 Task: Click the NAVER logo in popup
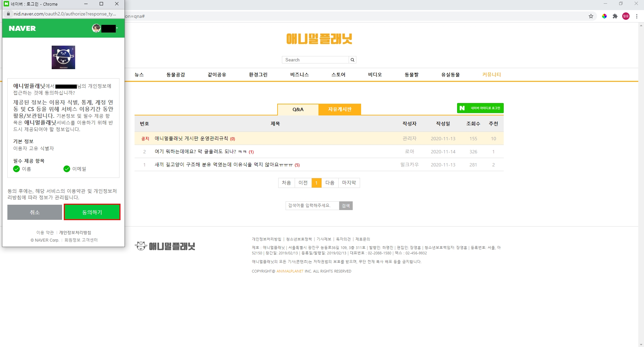pos(22,29)
